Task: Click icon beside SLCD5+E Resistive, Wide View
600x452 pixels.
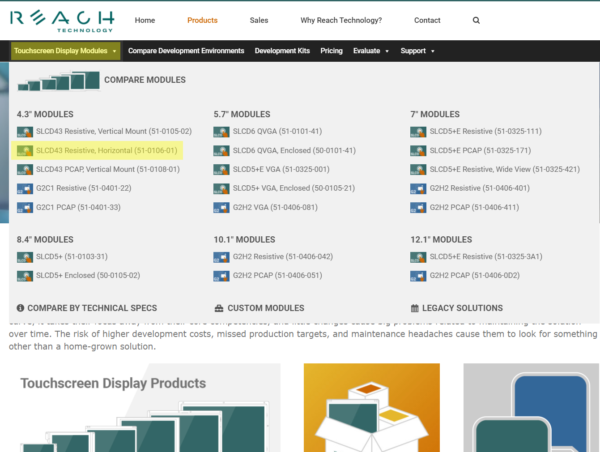Action: point(418,170)
